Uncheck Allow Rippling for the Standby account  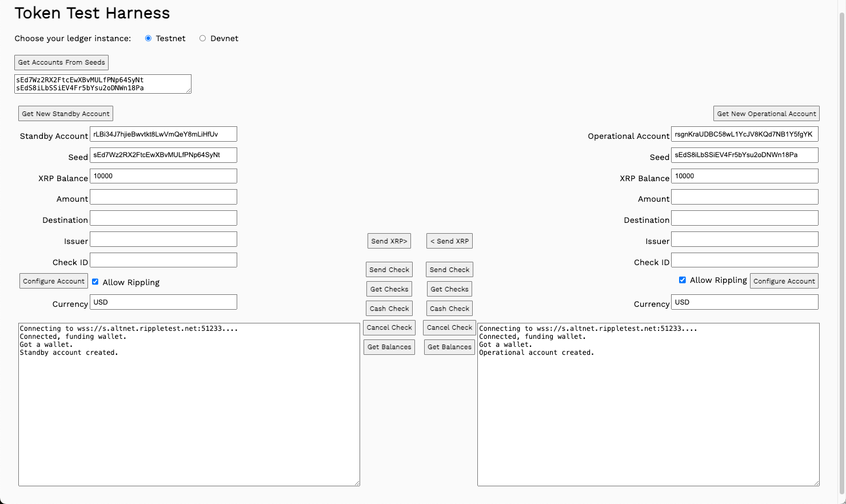coord(95,281)
